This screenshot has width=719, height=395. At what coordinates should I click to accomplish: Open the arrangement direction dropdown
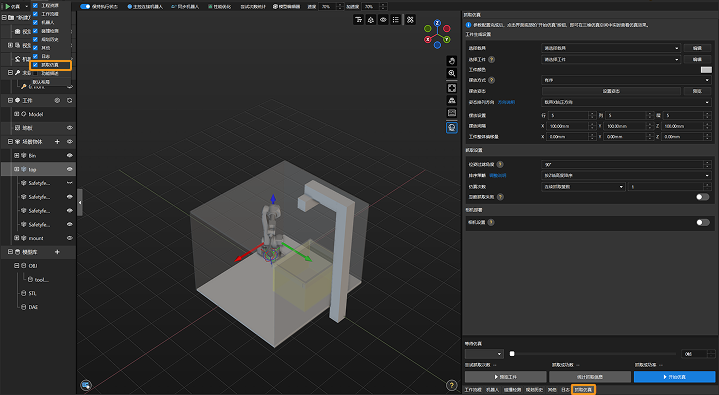(x=626, y=102)
